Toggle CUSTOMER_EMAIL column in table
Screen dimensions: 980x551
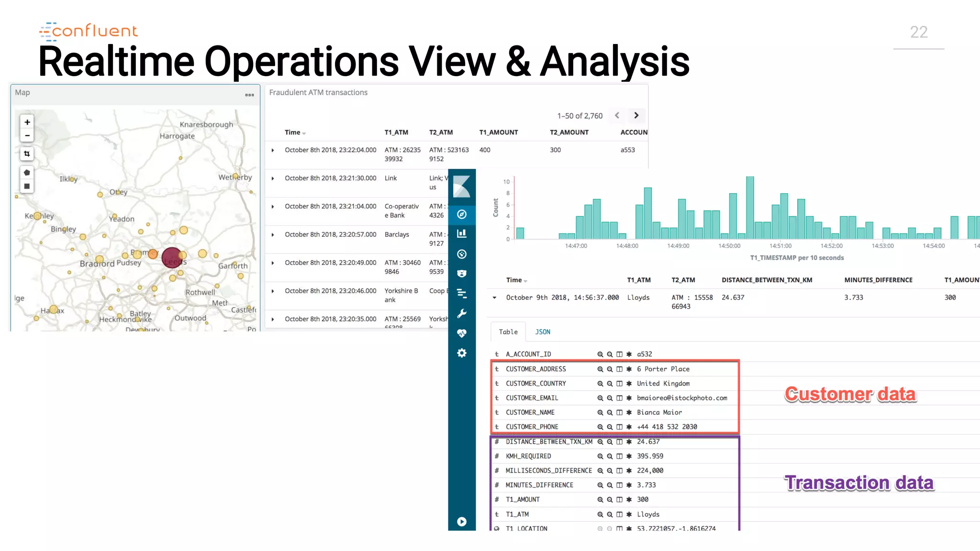619,398
